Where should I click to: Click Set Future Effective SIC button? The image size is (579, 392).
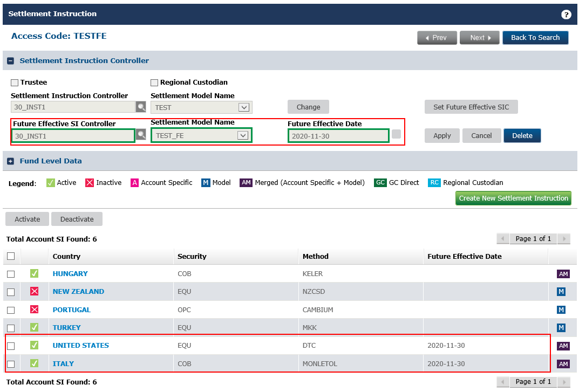[471, 107]
